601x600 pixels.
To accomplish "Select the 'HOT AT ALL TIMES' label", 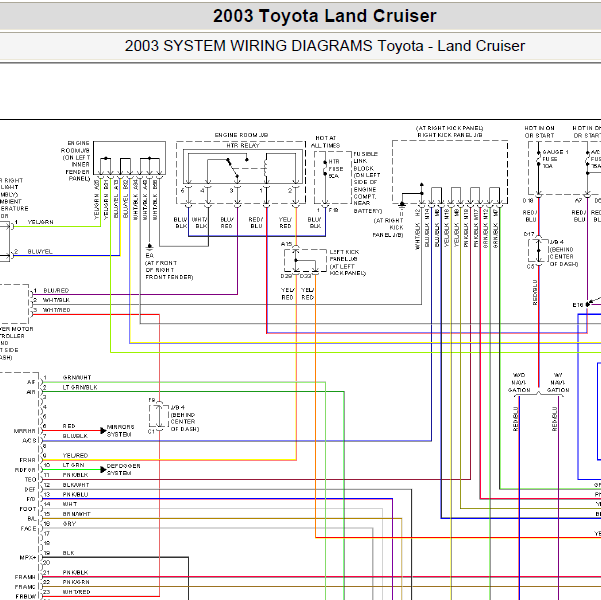I will [x=325, y=141].
